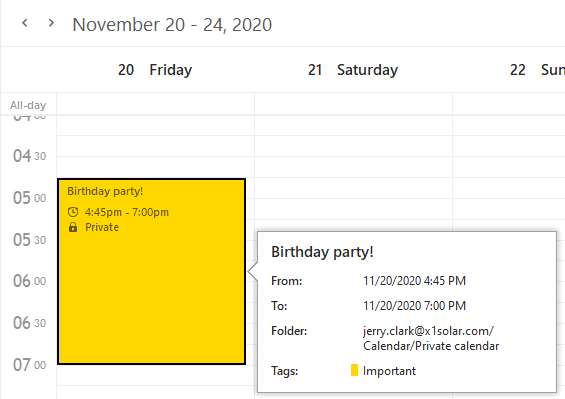This screenshot has width=565, height=399.
Task: Select the 20 Friday column header
Action: pos(155,70)
